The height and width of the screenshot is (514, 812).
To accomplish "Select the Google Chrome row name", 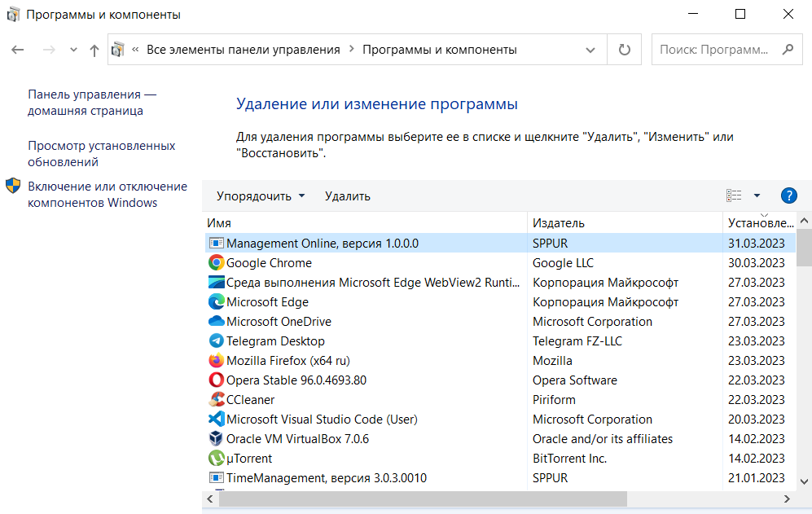I will pyautogui.click(x=269, y=262).
